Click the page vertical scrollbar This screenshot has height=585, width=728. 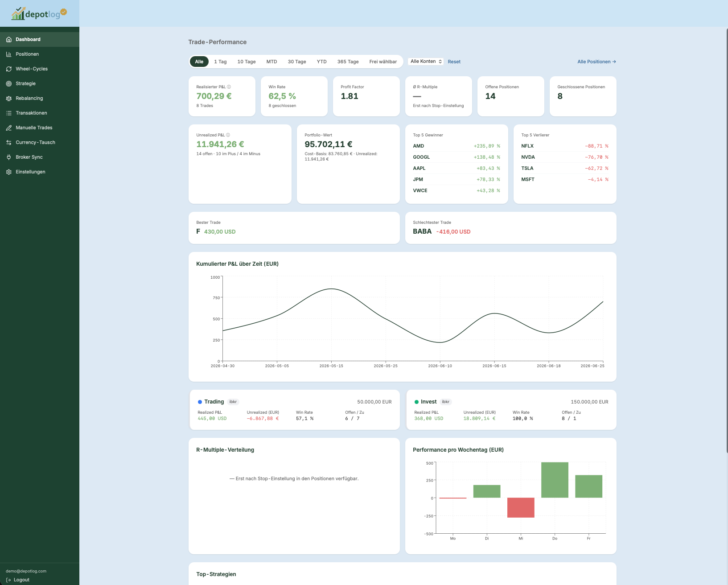click(x=727, y=241)
